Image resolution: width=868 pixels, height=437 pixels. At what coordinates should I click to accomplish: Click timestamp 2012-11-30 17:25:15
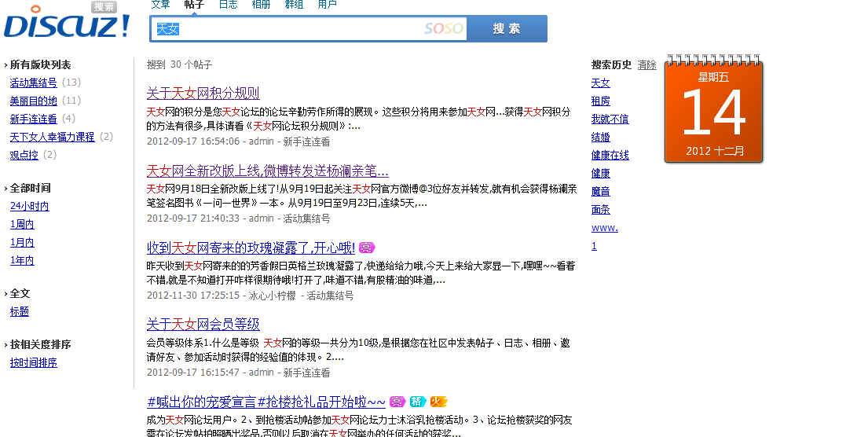pos(193,296)
